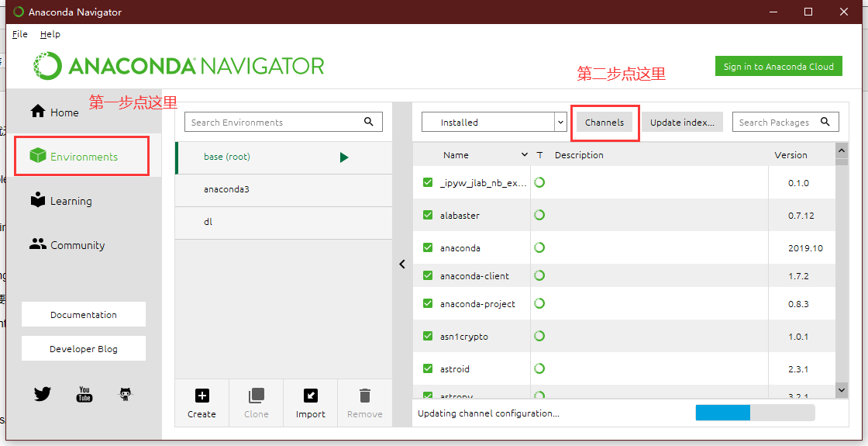Click the channel update progress bar
Image resolution: width=868 pixels, height=446 pixels.
[x=755, y=413]
